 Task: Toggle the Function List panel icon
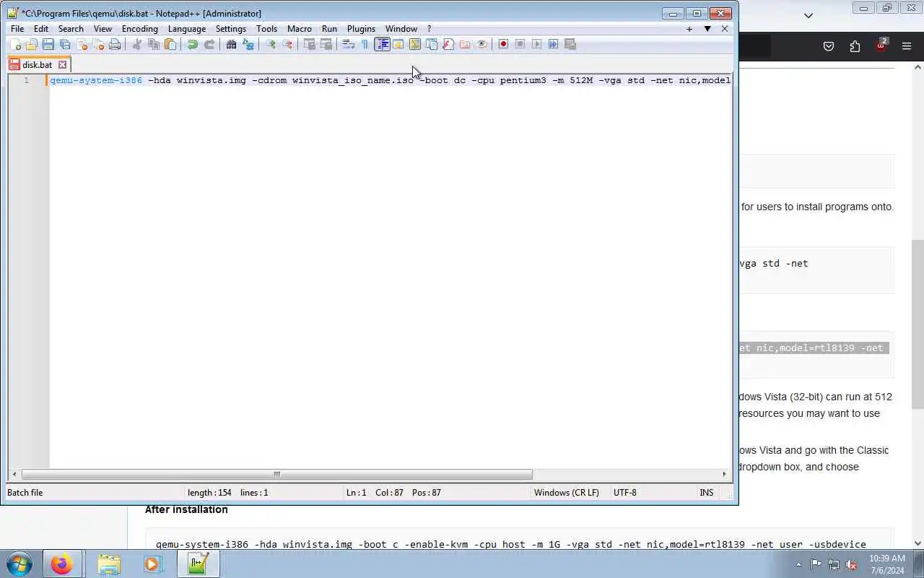448,44
